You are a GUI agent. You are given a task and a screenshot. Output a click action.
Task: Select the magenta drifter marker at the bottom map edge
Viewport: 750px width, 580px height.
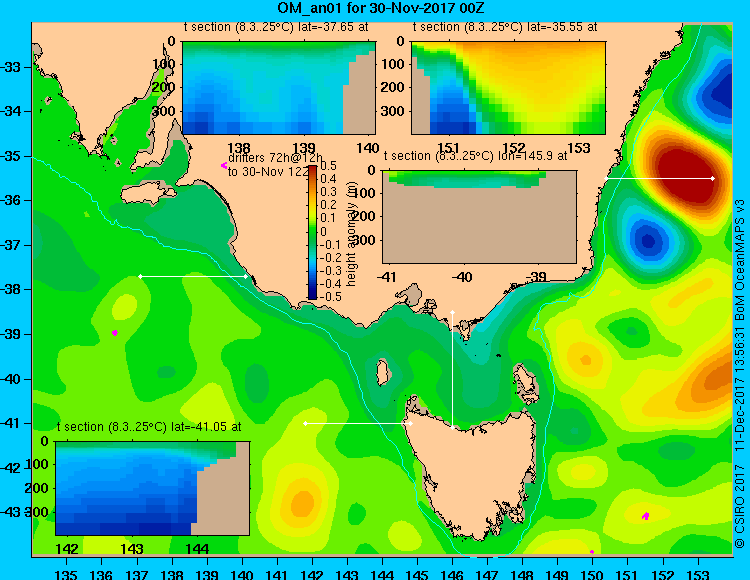592,552
